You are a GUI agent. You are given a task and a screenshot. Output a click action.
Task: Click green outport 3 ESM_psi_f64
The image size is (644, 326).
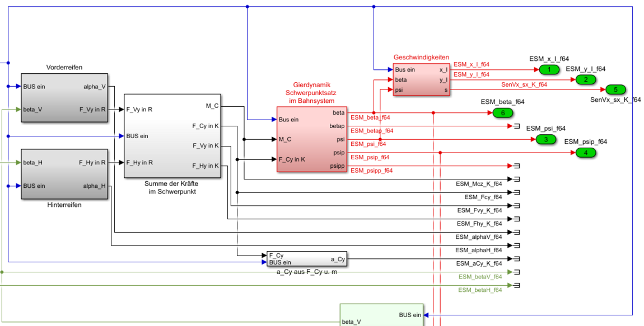pyautogui.click(x=546, y=139)
